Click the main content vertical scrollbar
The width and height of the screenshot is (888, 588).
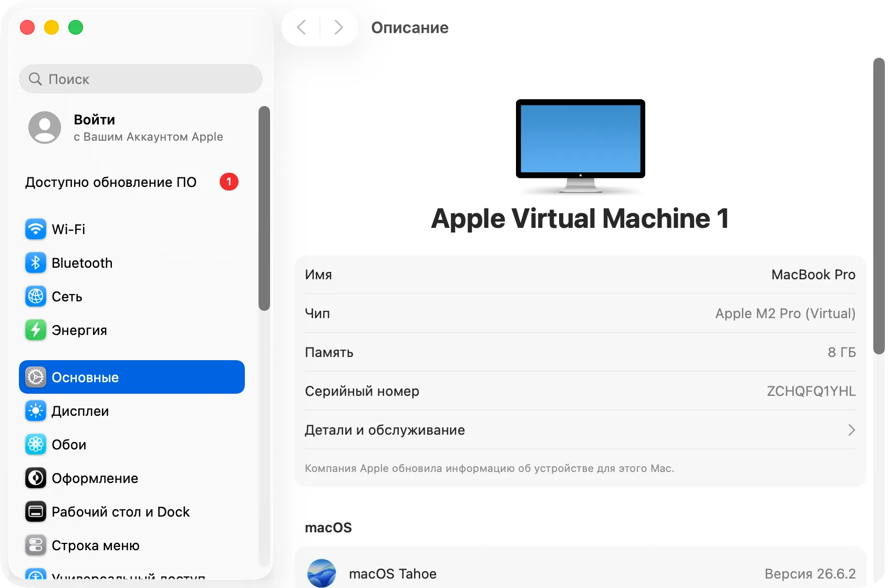pos(879,206)
